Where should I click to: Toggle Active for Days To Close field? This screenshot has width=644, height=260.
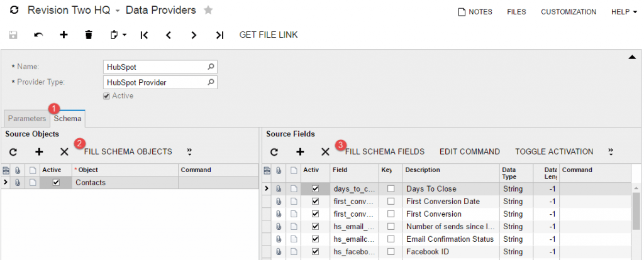point(316,189)
